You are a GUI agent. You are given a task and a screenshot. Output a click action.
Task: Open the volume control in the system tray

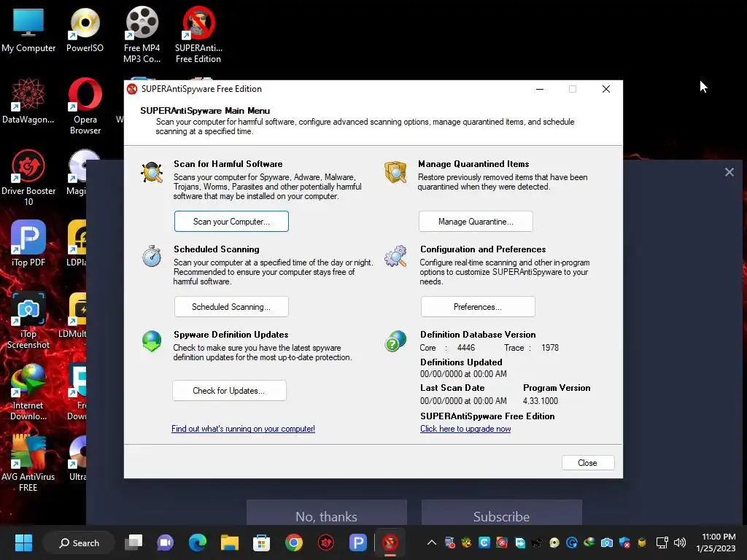(x=680, y=542)
